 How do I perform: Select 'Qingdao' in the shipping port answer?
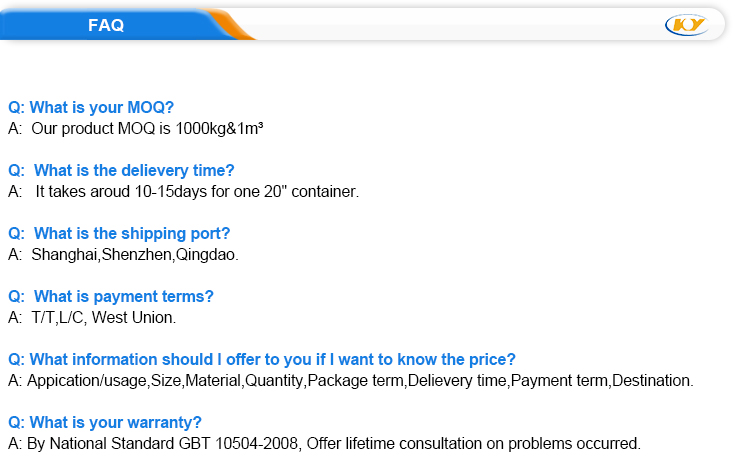[x=207, y=254]
